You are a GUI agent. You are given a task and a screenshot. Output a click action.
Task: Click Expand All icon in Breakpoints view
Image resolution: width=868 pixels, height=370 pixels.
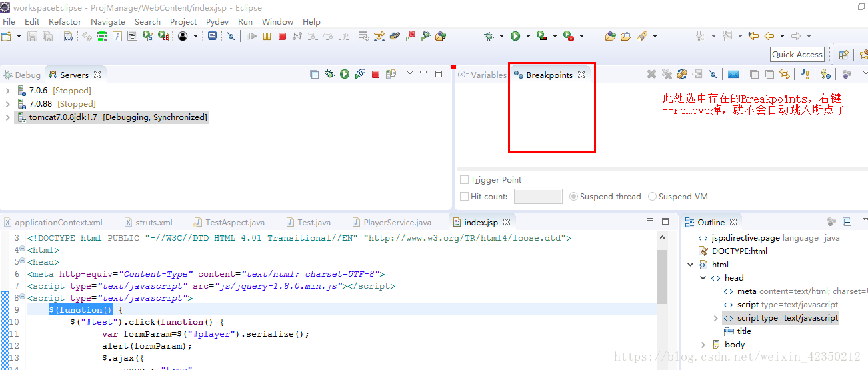click(x=754, y=74)
